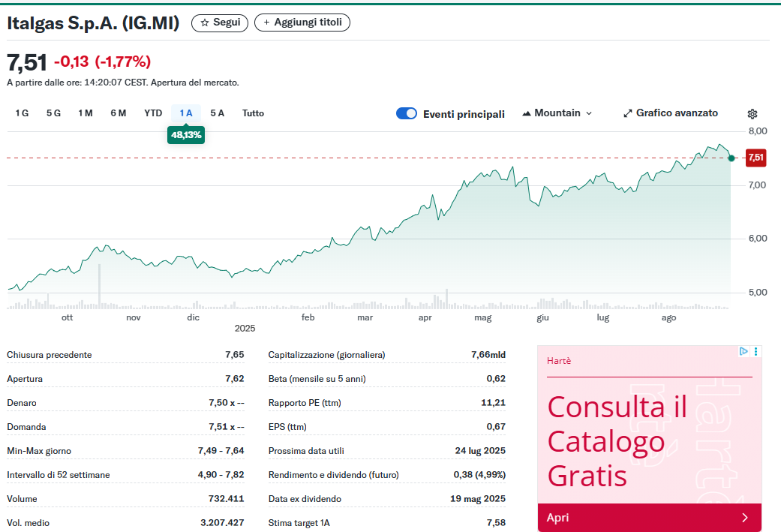Click the Italgas S.p.A. (IG.MI) title
This screenshot has height=532, width=781.
coord(93,23)
